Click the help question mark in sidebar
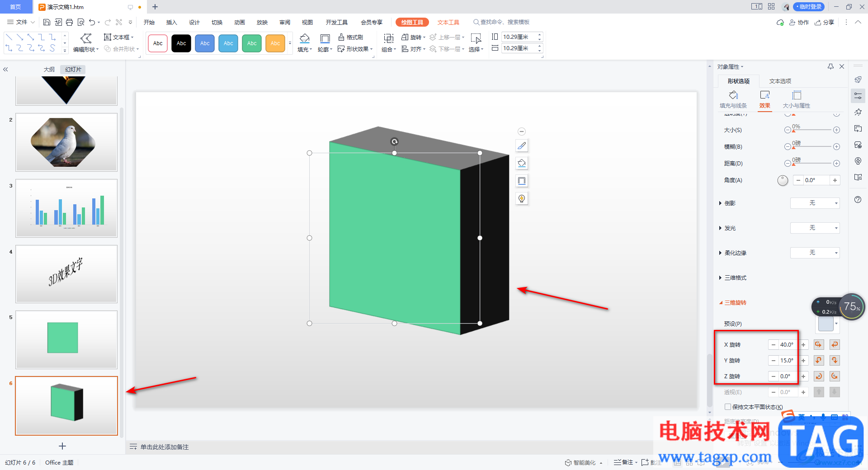Viewport: 868px width, 470px height. [858, 200]
